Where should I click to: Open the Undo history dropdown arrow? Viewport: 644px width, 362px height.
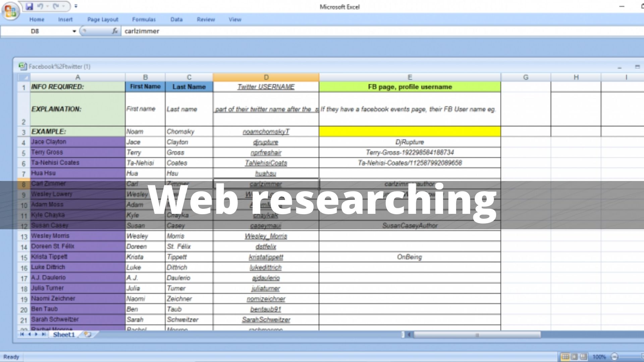point(47,6)
